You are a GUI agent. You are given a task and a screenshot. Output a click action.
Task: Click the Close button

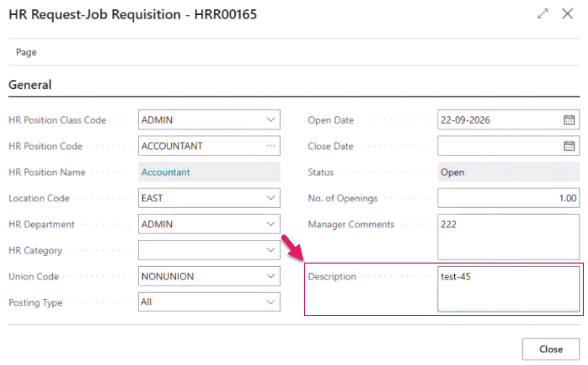click(551, 349)
